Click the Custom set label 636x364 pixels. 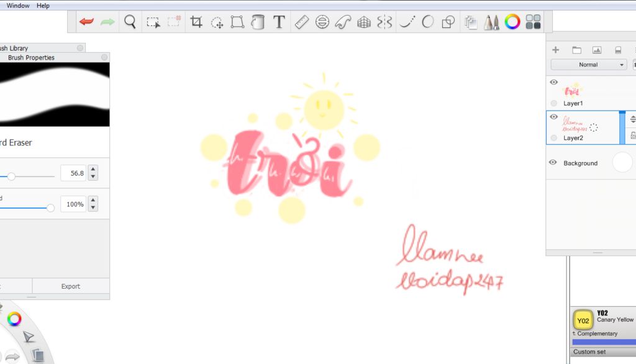589,352
